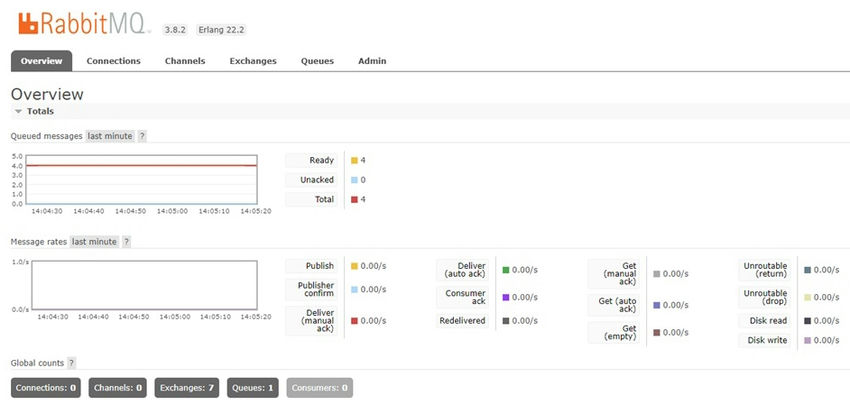This screenshot has height=405, width=850.
Task: Open help for Global counts
Action: 71,363
